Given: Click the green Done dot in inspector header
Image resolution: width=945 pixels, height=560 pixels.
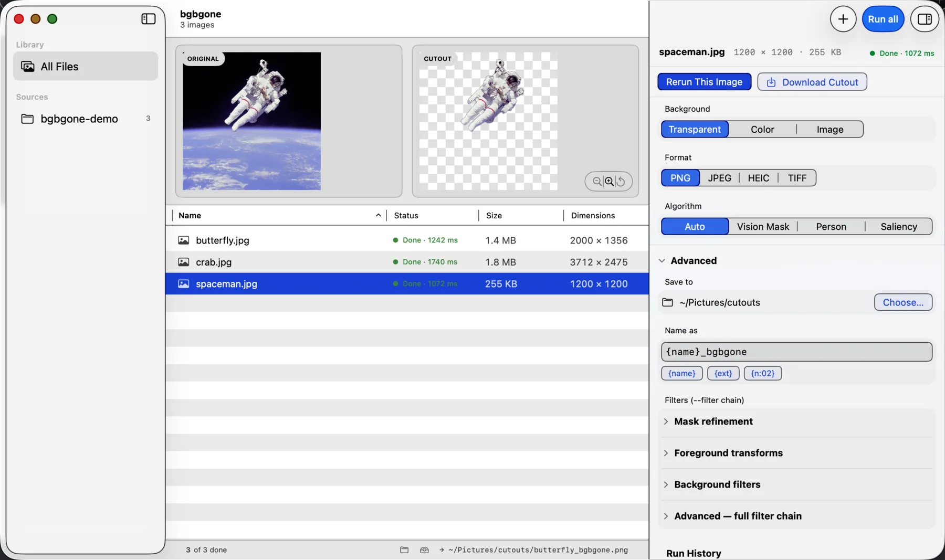Looking at the screenshot, I should [872, 54].
